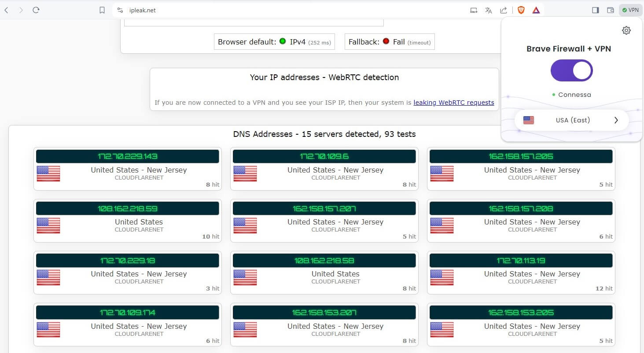Image resolution: width=644 pixels, height=353 pixels.
Task: Click the Connessa status label
Action: [x=574, y=95]
